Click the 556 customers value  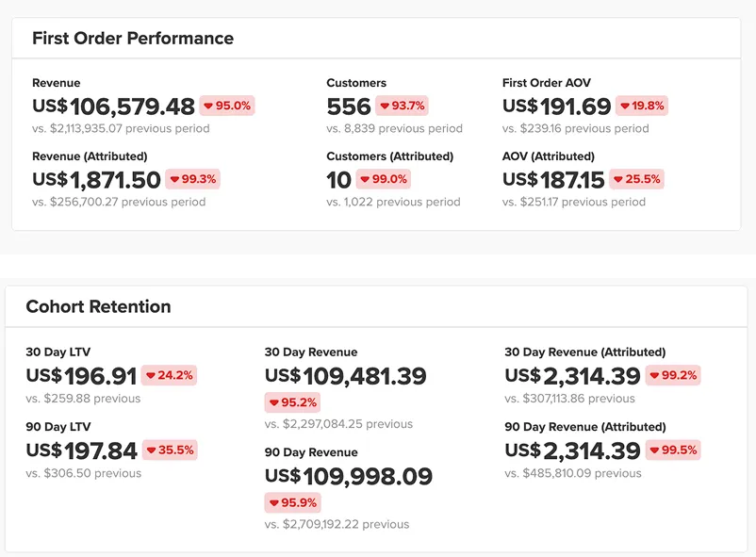[x=349, y=106]
